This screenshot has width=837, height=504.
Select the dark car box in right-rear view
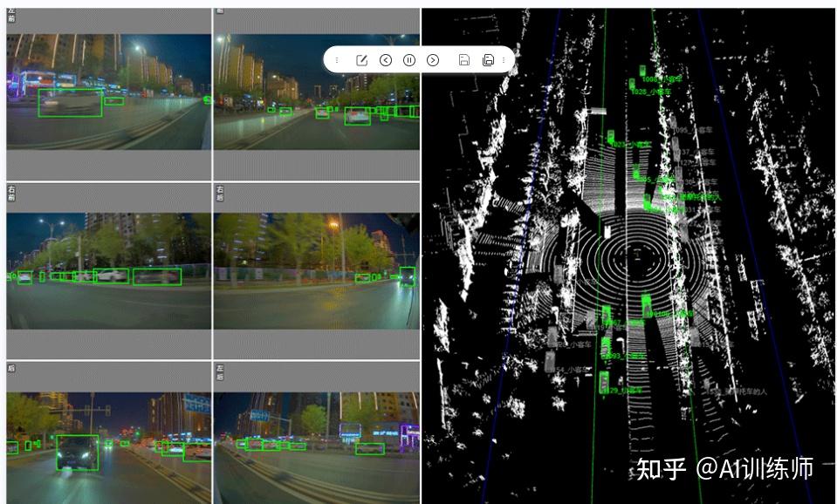(408, 276)
